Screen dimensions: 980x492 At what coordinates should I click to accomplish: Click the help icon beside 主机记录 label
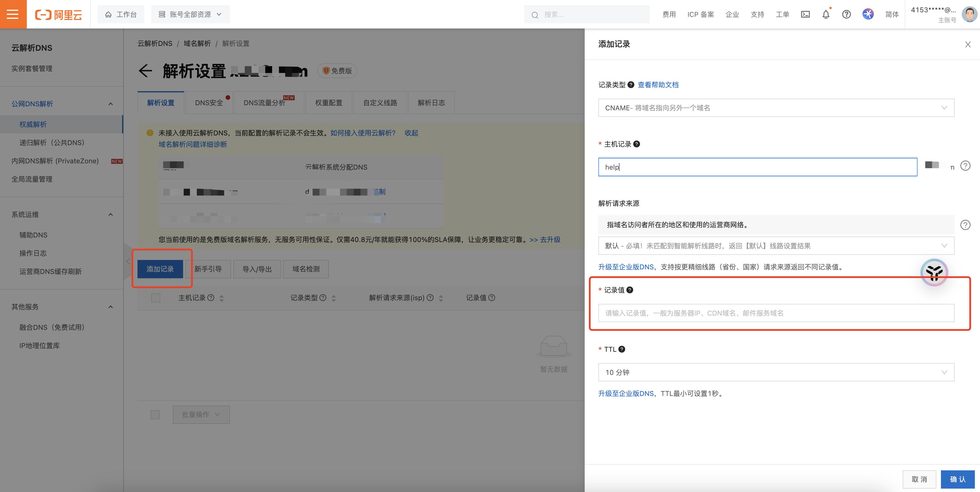(x=637, y=144)
